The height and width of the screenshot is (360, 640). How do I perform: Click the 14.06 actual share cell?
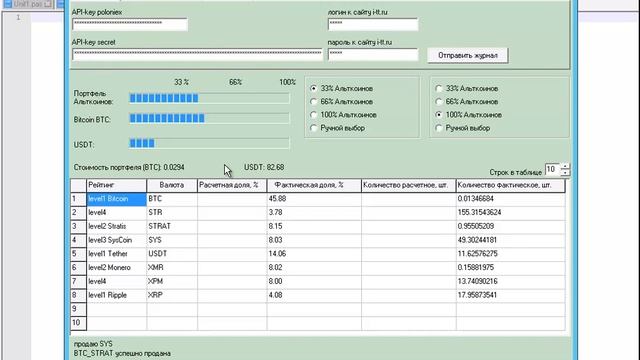click(x=314, y=254)
